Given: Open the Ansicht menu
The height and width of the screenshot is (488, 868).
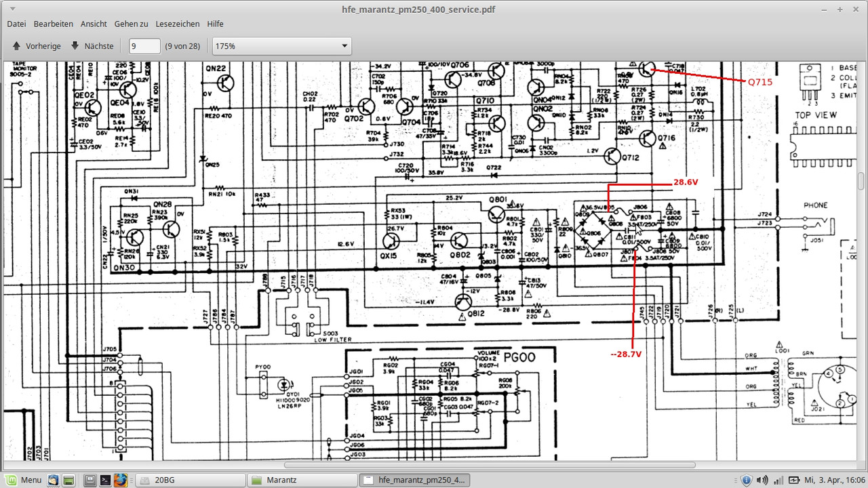Looking at the screenshot, I should (x=94, y=24).
